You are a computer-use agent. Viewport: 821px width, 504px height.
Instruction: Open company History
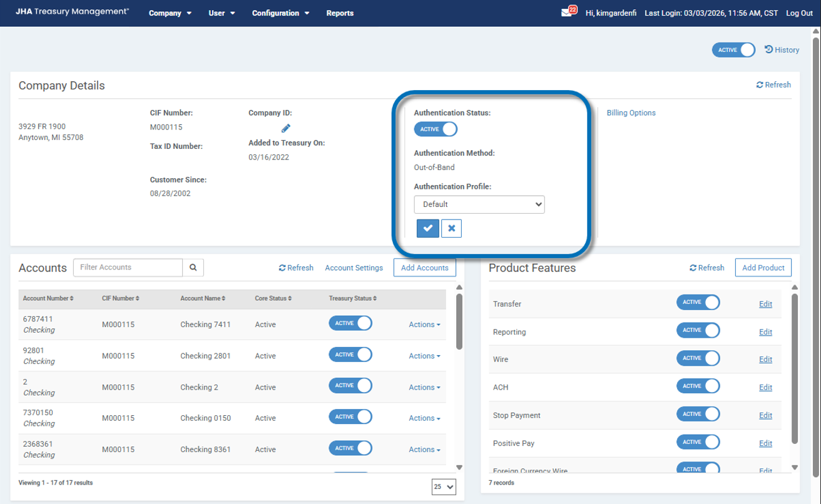click(x=782, y=50)
